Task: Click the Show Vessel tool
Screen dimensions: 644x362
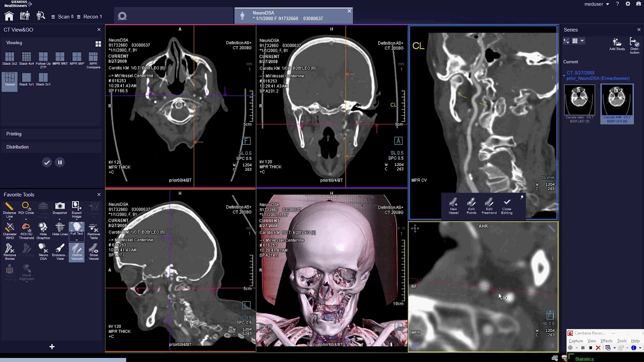Action: click(x=94, y=252)
